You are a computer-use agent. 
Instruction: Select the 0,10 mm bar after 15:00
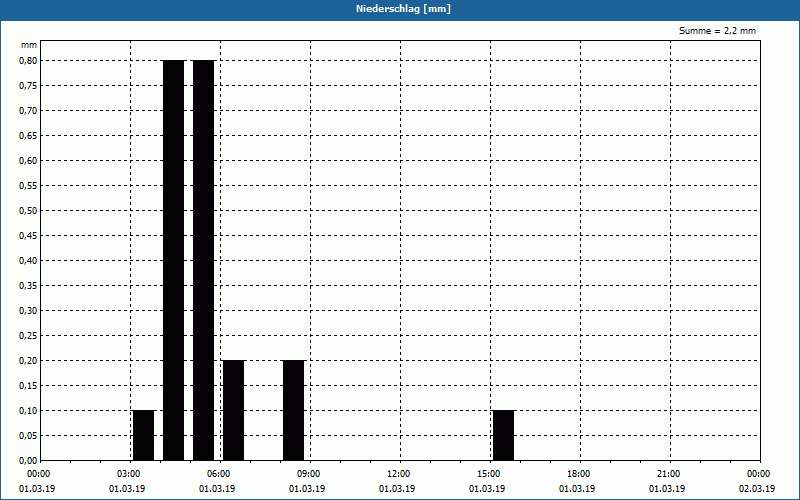tap(504, 435)
